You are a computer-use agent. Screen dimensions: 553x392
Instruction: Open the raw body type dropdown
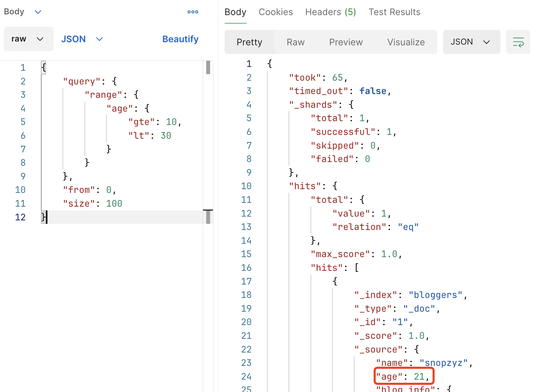(x=29, y=39)
